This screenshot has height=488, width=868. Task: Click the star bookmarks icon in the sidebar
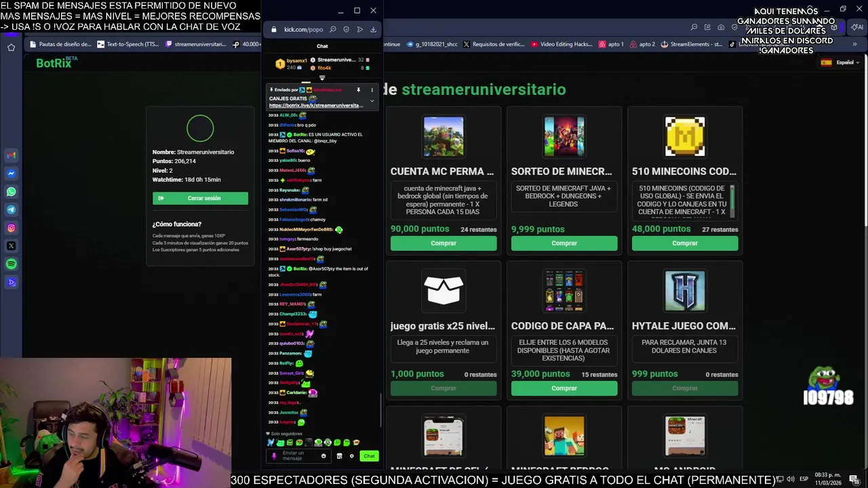click(x=11, y=47)
